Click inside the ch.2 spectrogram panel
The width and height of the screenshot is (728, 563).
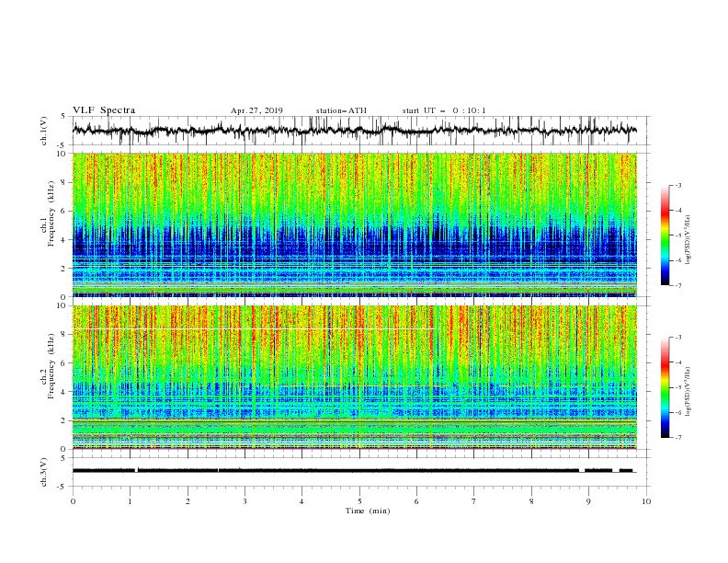[354, 377]
